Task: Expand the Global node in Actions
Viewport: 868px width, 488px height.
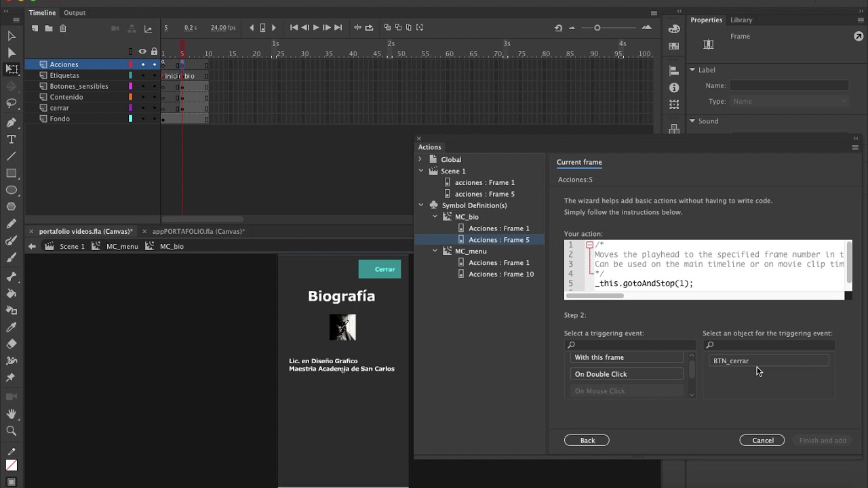Action: point(420,159)
